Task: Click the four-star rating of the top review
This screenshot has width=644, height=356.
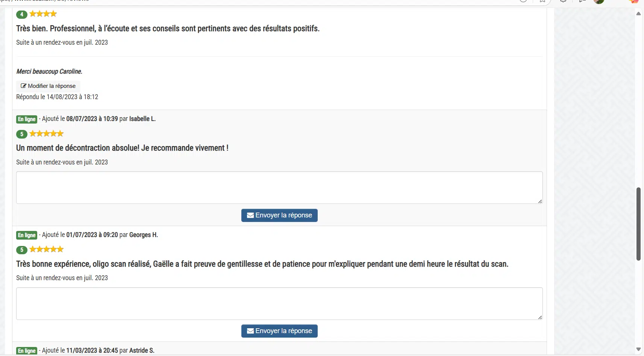Action: (43, 14)
